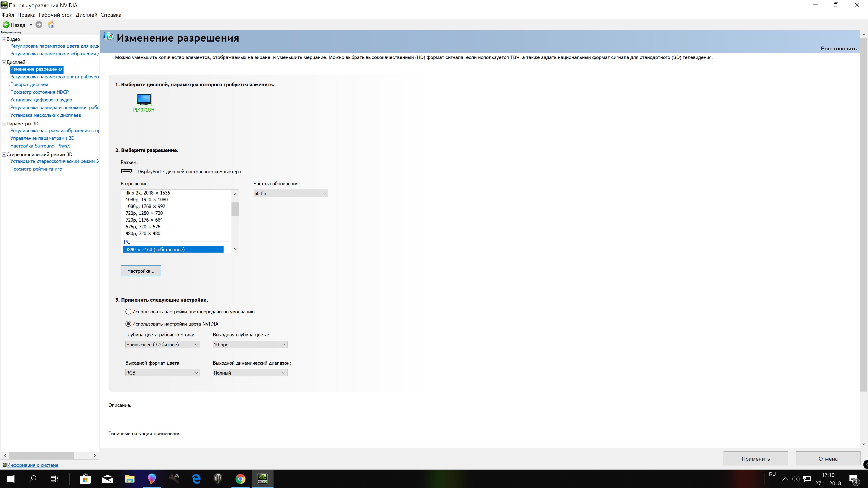Click the Home icon in toolbar
Viewport: 868px width, 488px height.
pos(51,25)
